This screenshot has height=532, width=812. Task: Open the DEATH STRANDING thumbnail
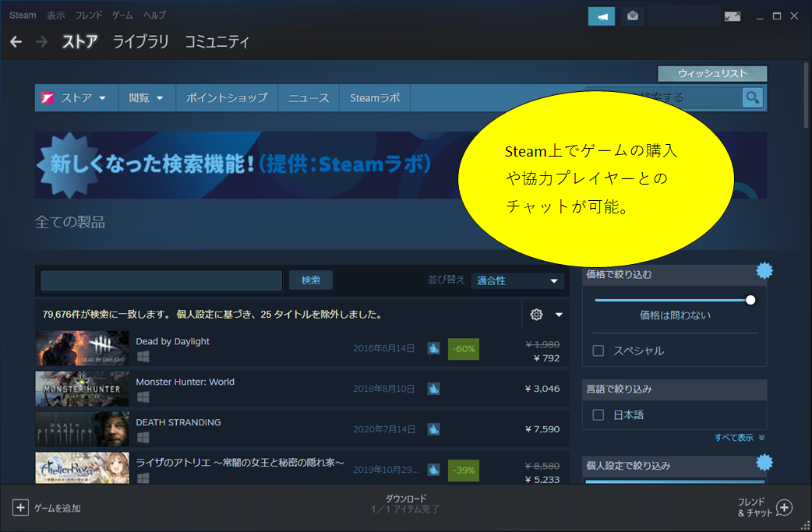pos(83,429)
